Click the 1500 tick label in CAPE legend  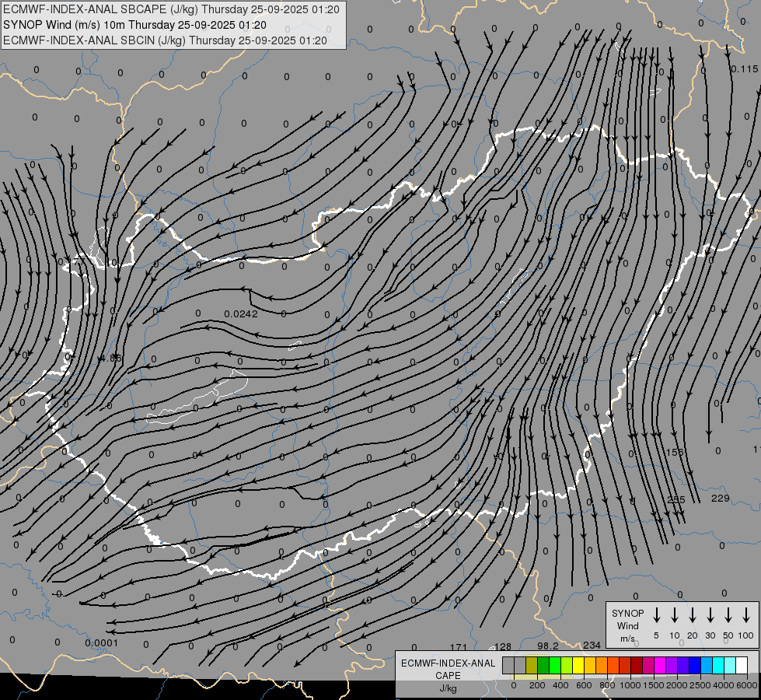click(654, 685)
